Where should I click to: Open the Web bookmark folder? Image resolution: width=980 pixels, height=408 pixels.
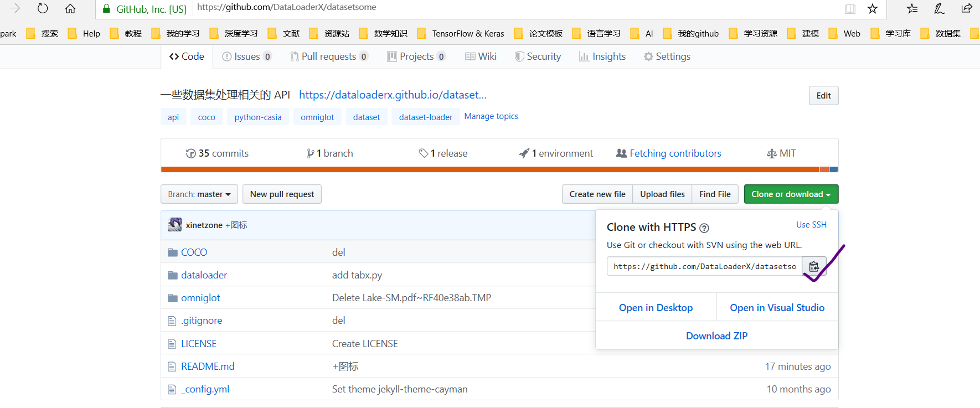[x=844, y=33]
